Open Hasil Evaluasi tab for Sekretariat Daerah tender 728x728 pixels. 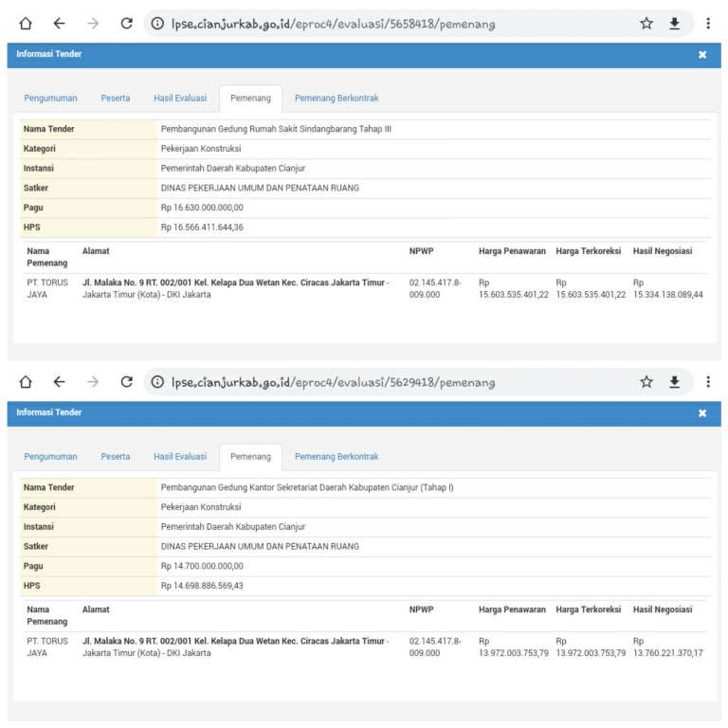pos(180,456)
